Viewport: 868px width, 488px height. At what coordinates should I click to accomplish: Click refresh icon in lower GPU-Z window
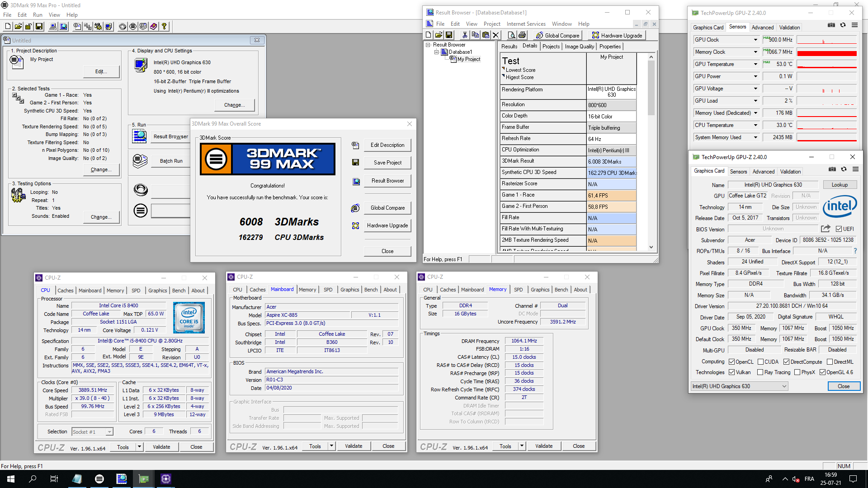click(x=844, y=169)
